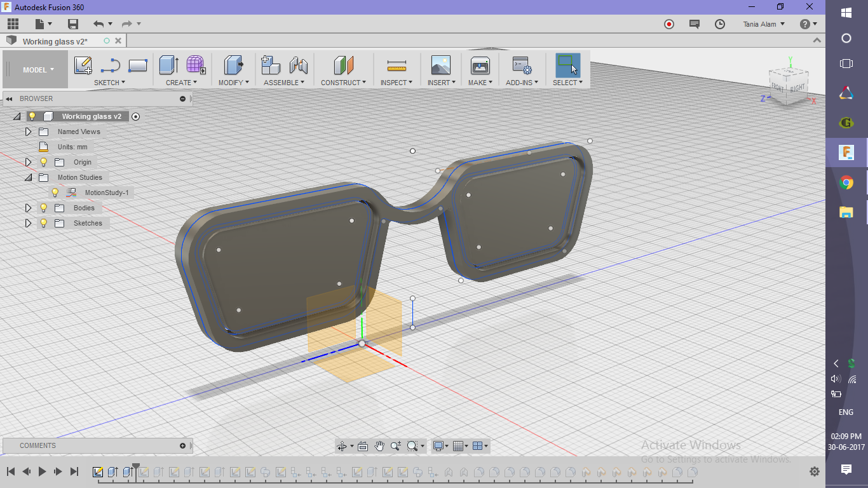Expand the Bodies folder
868x488 pixels.
tap(28, 208)
